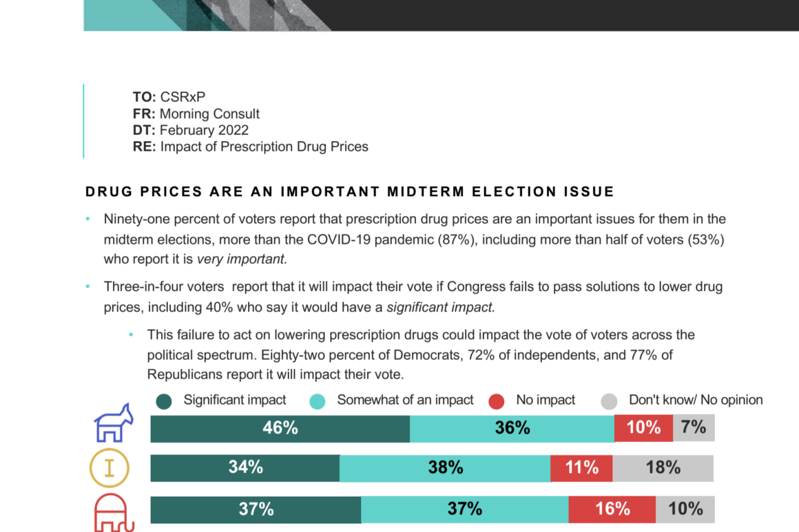Click the gray Don't know/No opinion dot

[x=609, y=401]
